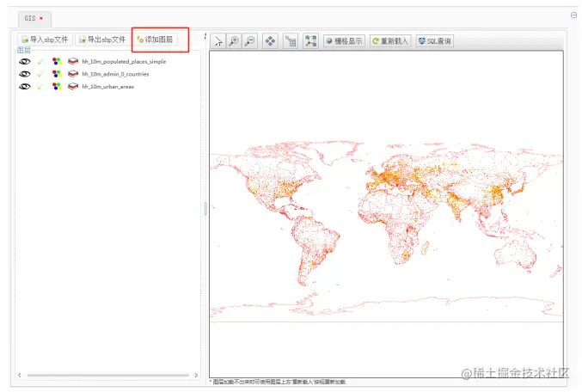Zoom to full extent tool
The width and height of the screenshot is (582, 392).
[310, 41]
